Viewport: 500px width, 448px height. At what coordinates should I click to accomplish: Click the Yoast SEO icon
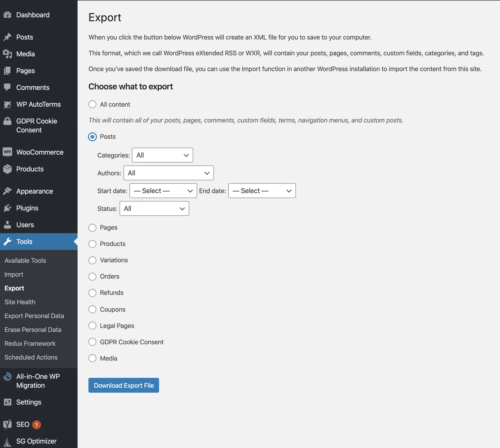(x=7, y=424)
